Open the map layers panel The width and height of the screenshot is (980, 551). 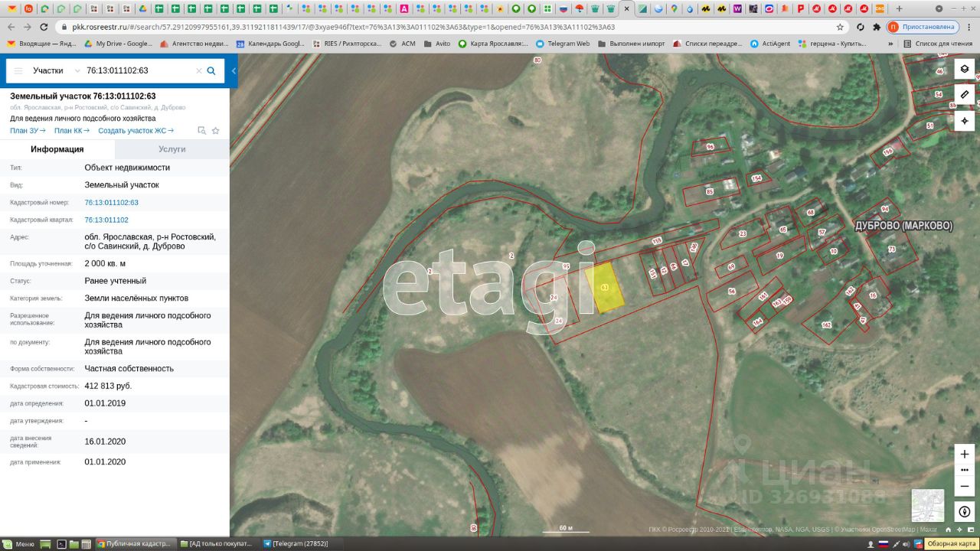pos(964,69)
